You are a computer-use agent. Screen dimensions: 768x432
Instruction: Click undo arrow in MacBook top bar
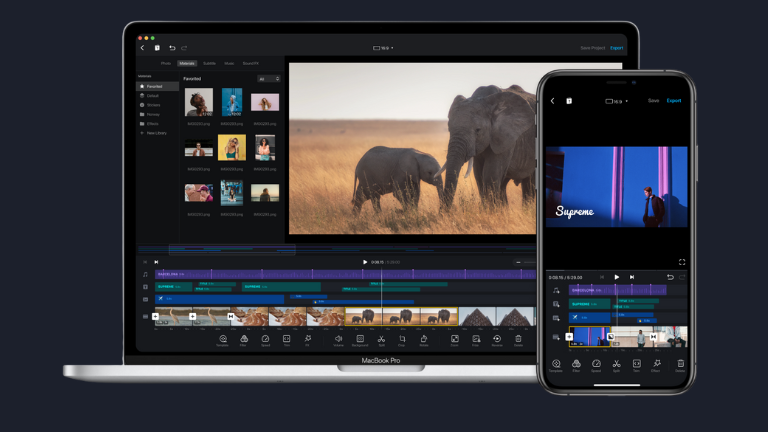tap(172, 48)
